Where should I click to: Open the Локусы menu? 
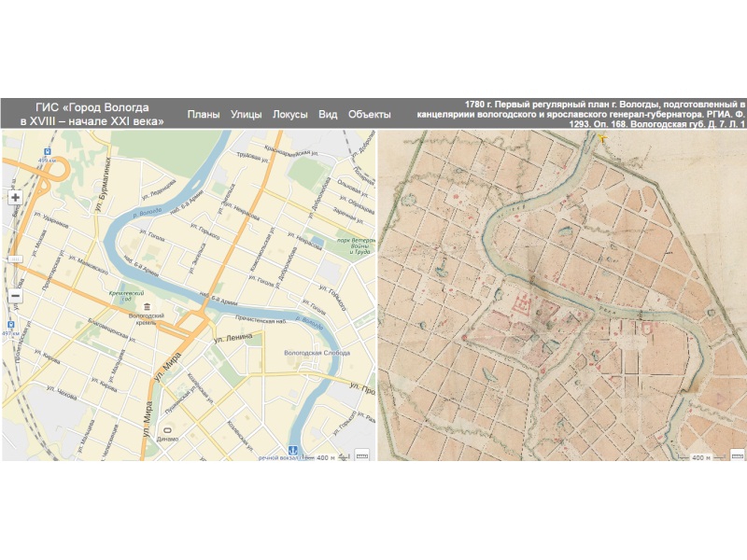pos(289,114)
